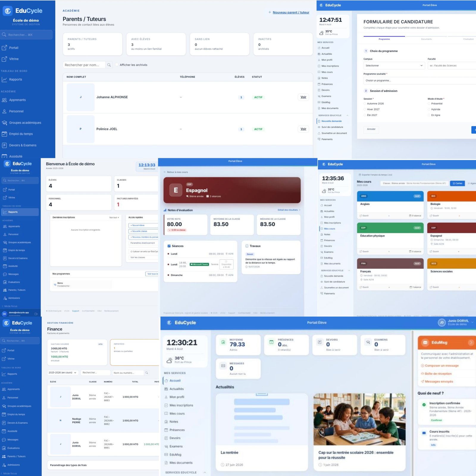Open Assiduité icon in Finance window sidebar
The width and height of the screenshot is (476, 476).
pyautogui.click(x=4, y=431)
